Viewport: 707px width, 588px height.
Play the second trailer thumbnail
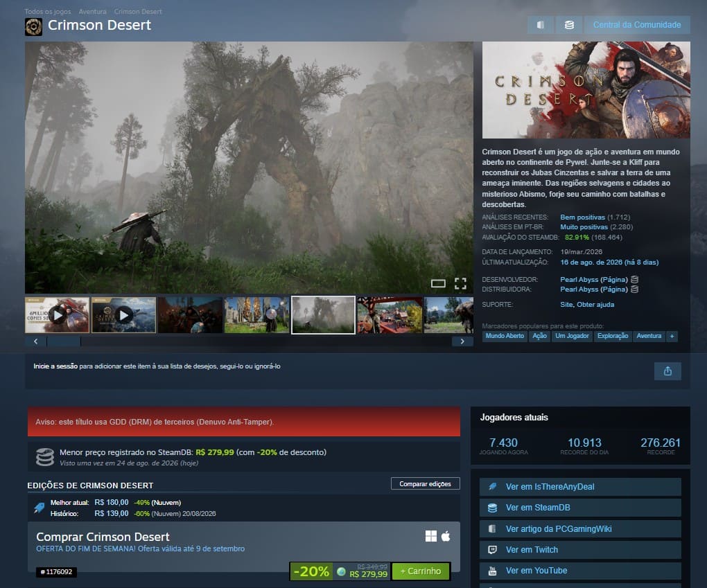click(123, 315)
